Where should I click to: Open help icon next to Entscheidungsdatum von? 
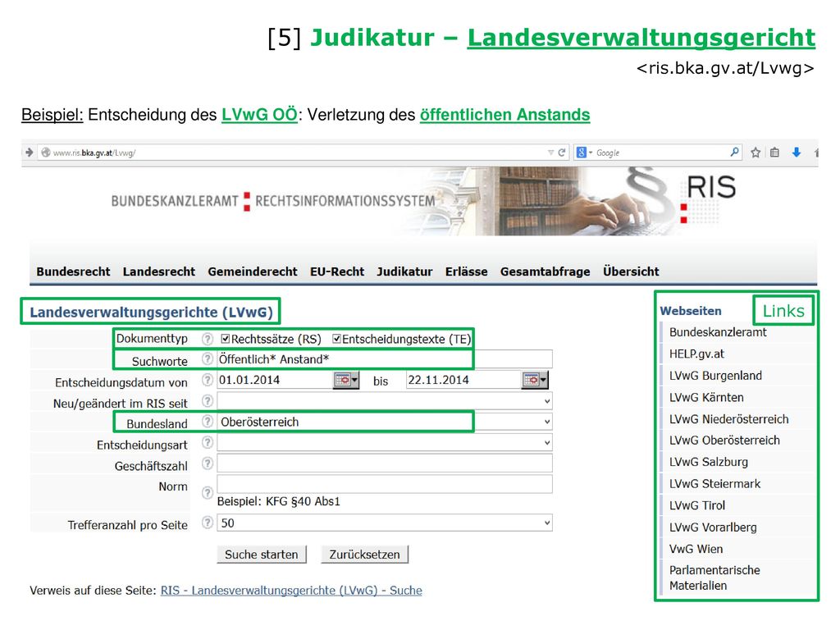point(208,381)
